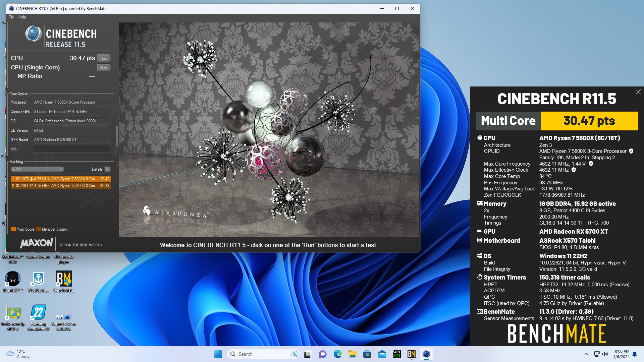Open the volume control in system tray
The image size is (644, 362).
click(x=605, y=354)
